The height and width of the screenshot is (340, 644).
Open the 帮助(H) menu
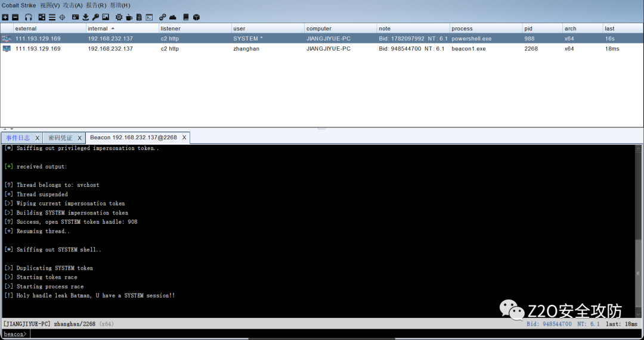pyautogui.click(x=120, y=5)
